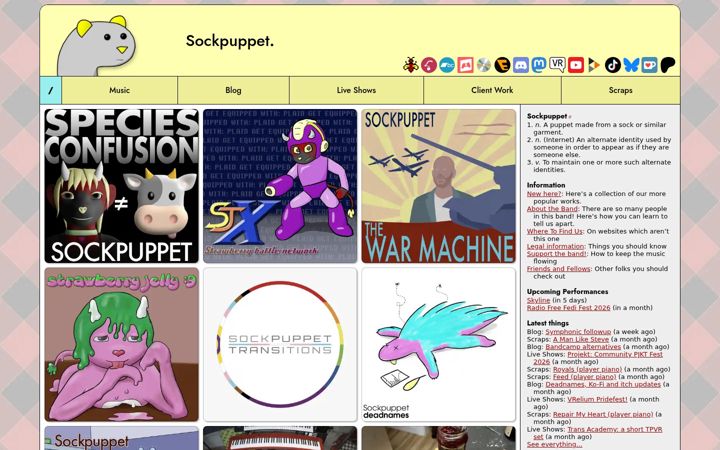Viewport: 720px width, 450px height.
Task: Open the Music tab
Action: tap(119, 90)
